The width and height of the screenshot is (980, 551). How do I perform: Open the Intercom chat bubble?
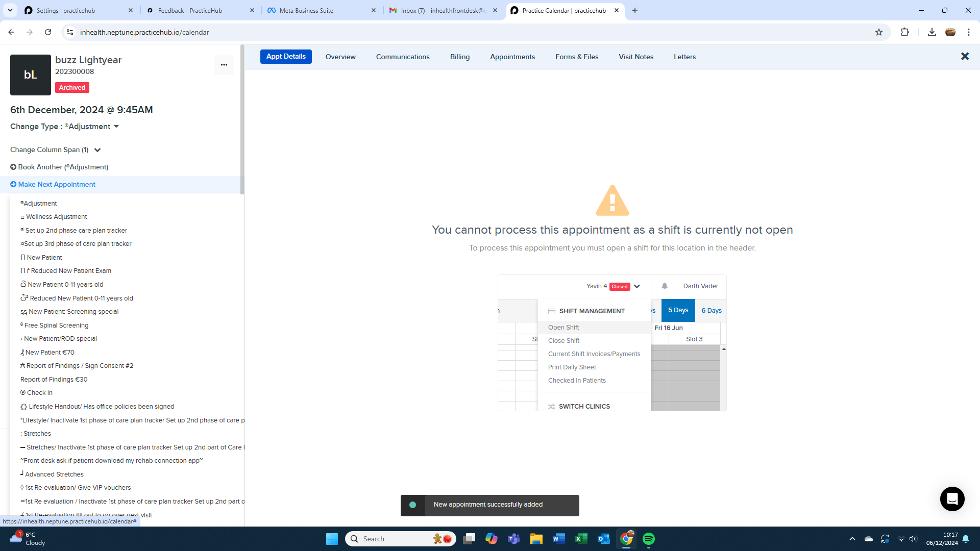point(952,498)
